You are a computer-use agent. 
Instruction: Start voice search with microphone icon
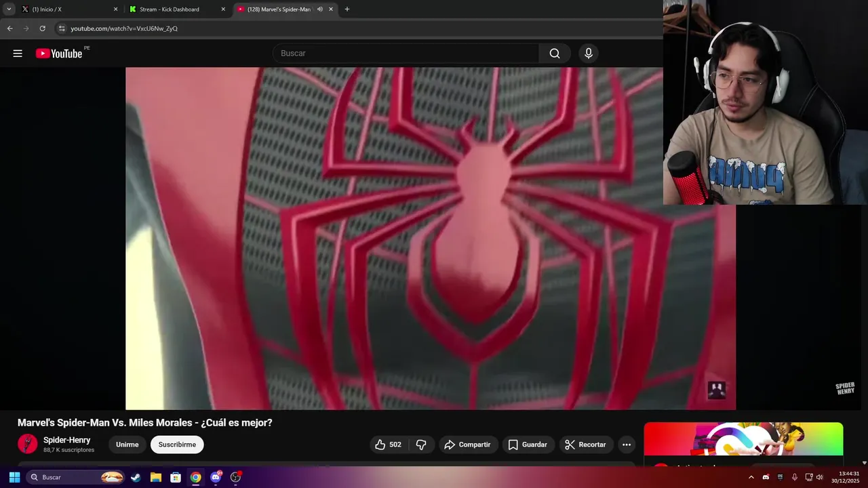coord(589,54)
